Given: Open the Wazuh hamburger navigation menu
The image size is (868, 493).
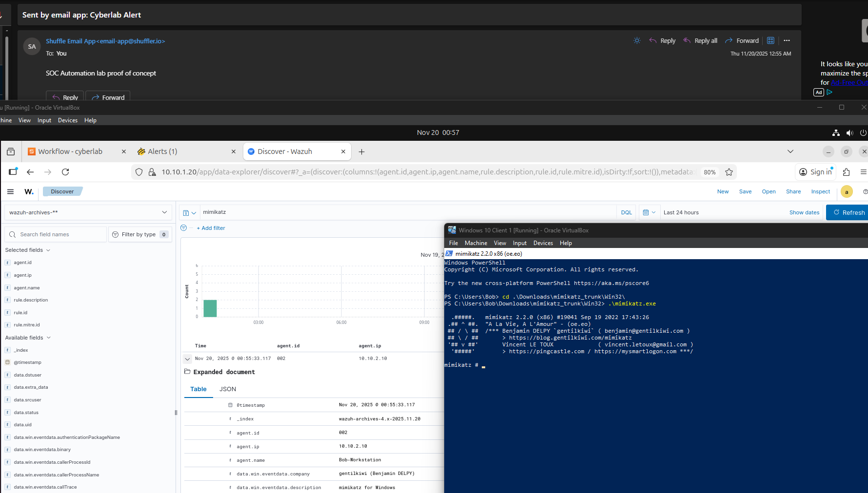Looking at the screenshot, I should (10, 191).
